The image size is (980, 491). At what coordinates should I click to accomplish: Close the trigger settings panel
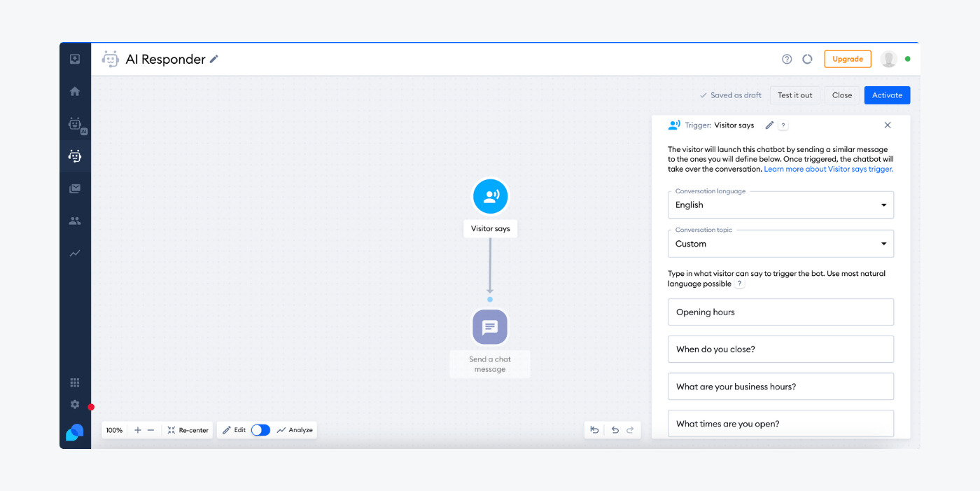pyautogui.click(x=888, y=125)
